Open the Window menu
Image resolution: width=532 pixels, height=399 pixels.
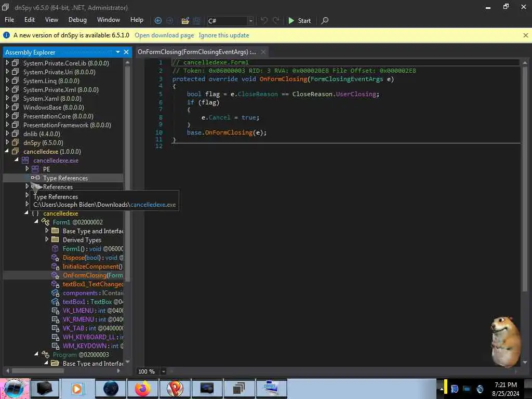click(x=108, y=20)
